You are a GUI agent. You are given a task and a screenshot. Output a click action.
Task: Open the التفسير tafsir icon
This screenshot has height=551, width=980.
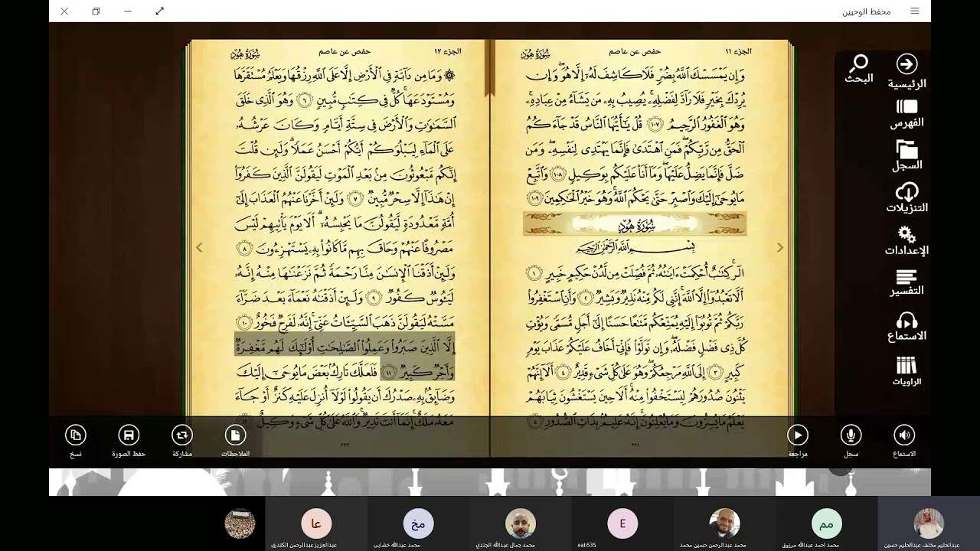[x=906, y=277]
